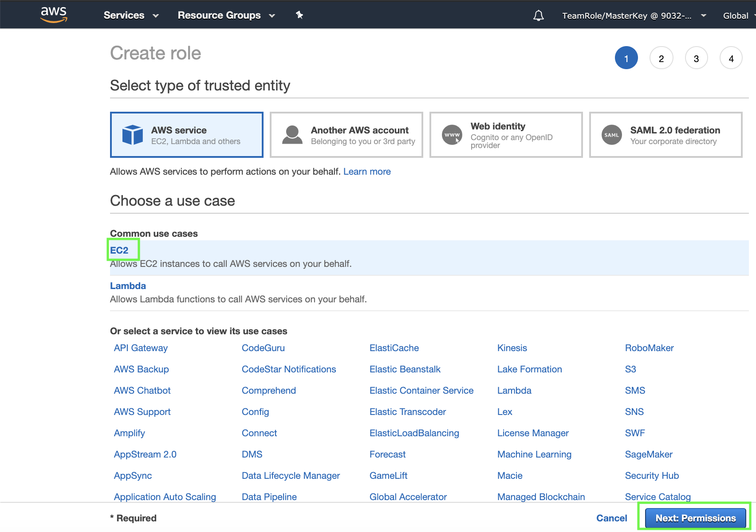The image size is (756, 532).
Task: Select SAML 2.0 federation entity card
Action: [x=666, y=135]
